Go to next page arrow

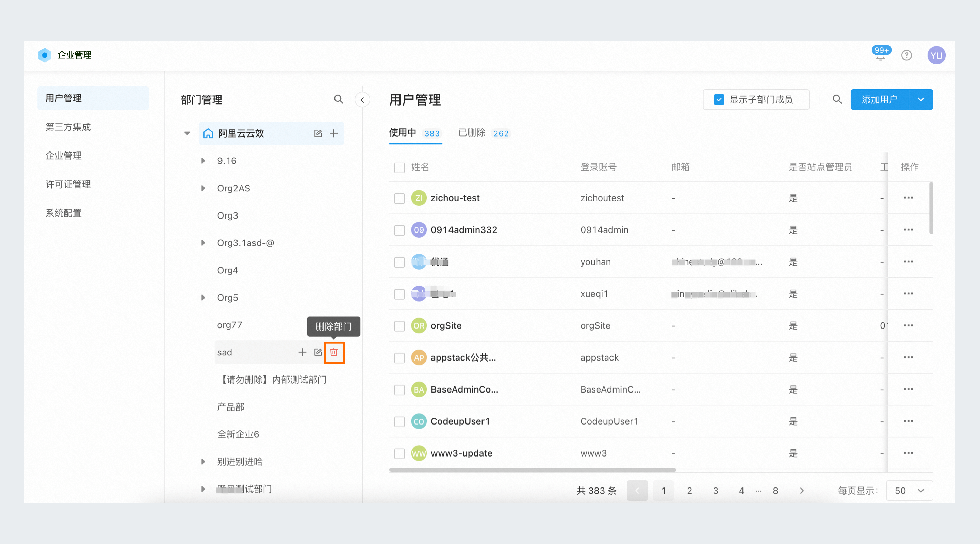tap(802, 490)
